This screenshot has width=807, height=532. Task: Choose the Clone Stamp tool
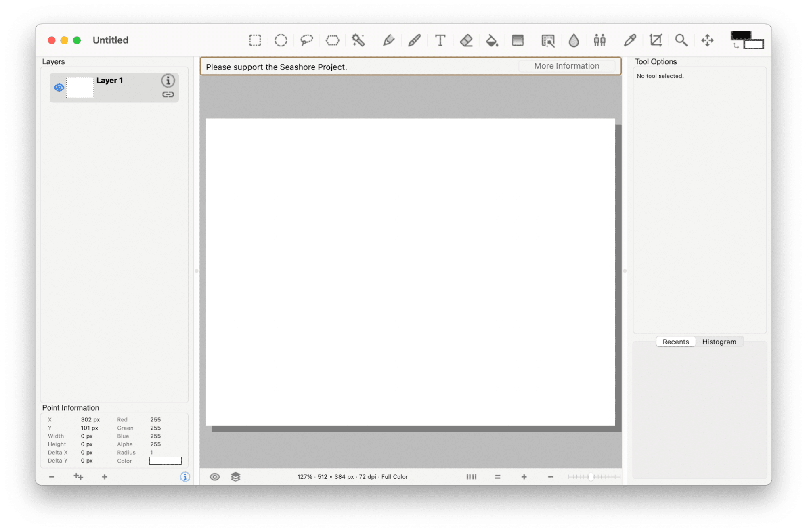click(x=599, y=40)
